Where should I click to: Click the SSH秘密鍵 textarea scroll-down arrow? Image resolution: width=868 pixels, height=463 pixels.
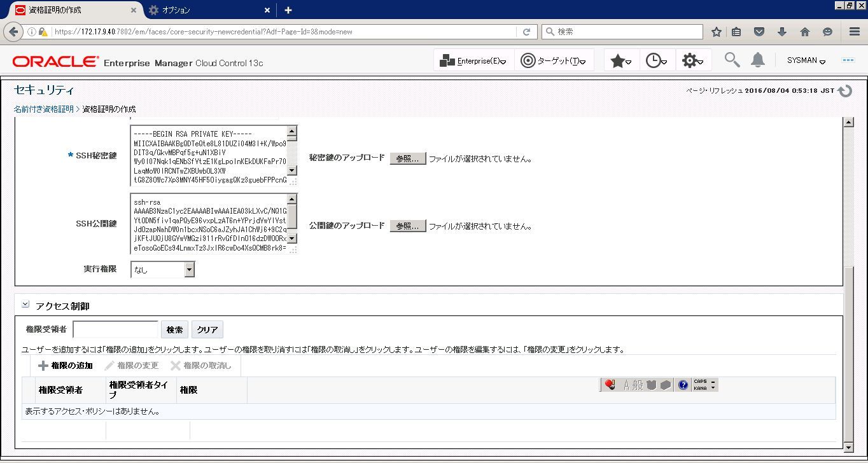[292, 170]
